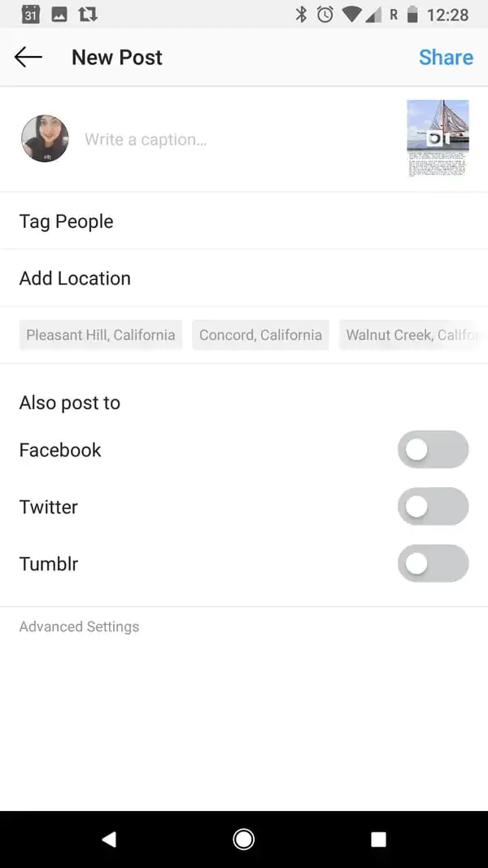The height and width of the screenshot is (868, 488).
Task: Turn on the Twitter cross-post switch
Action: (434, 507)
